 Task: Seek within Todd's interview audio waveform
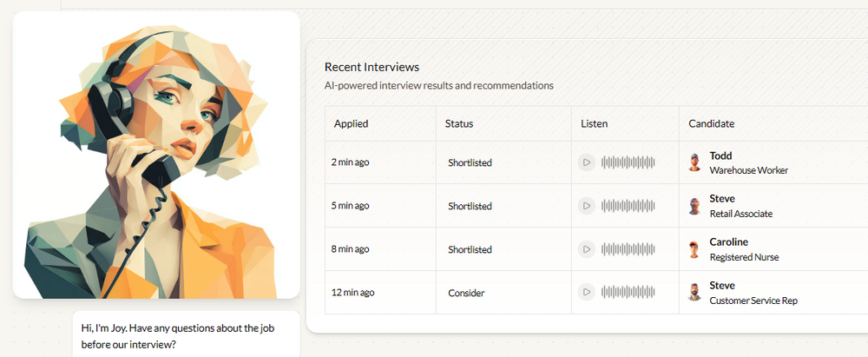(x=628, y=162)
